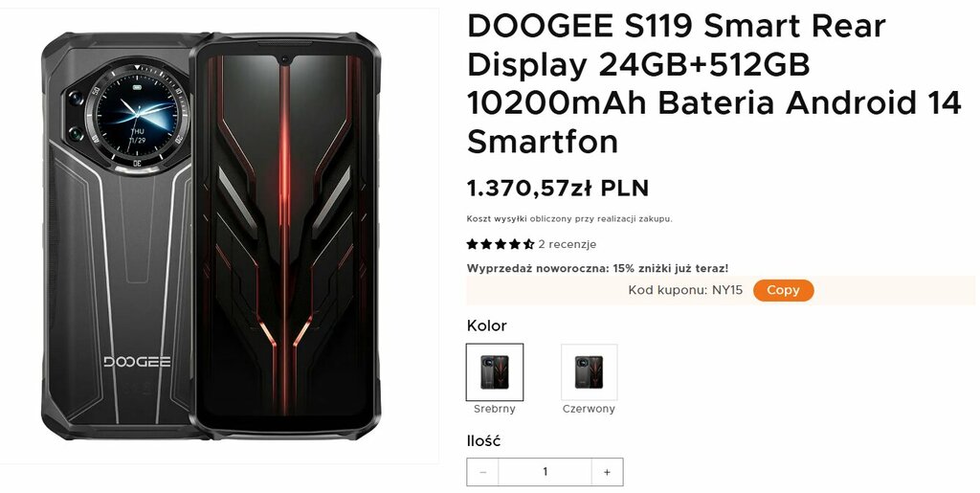
Task: Click the star rating icons
Action: pyautogui.click(x=500, y=244)
